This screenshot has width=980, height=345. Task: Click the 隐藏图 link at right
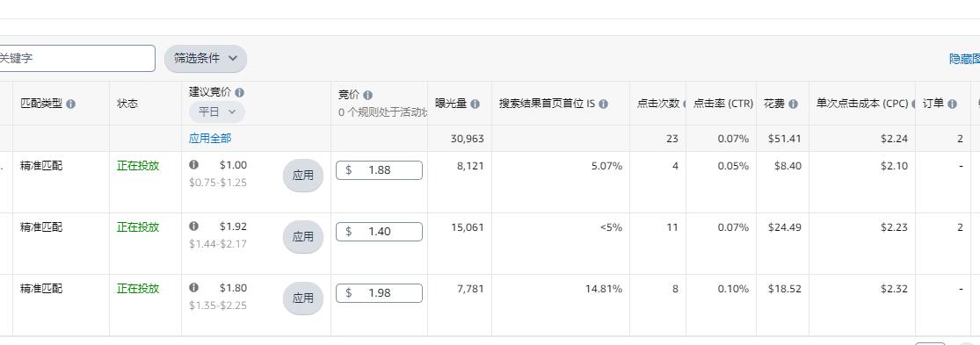click(x=964, y=59)
